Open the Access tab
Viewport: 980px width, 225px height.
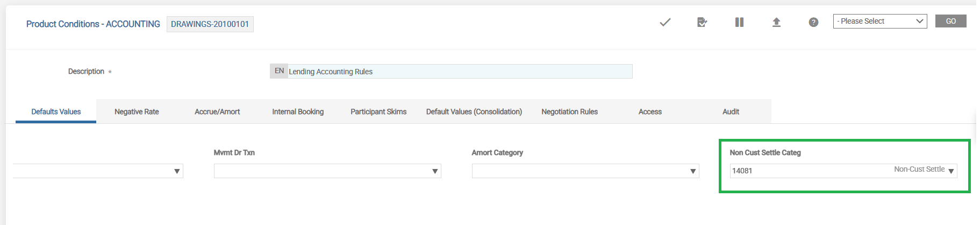pos(650,112)
